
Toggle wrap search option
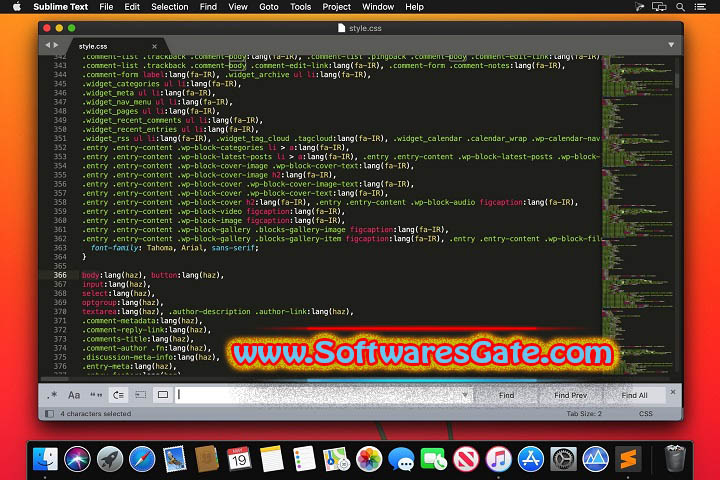click(118, 395)
